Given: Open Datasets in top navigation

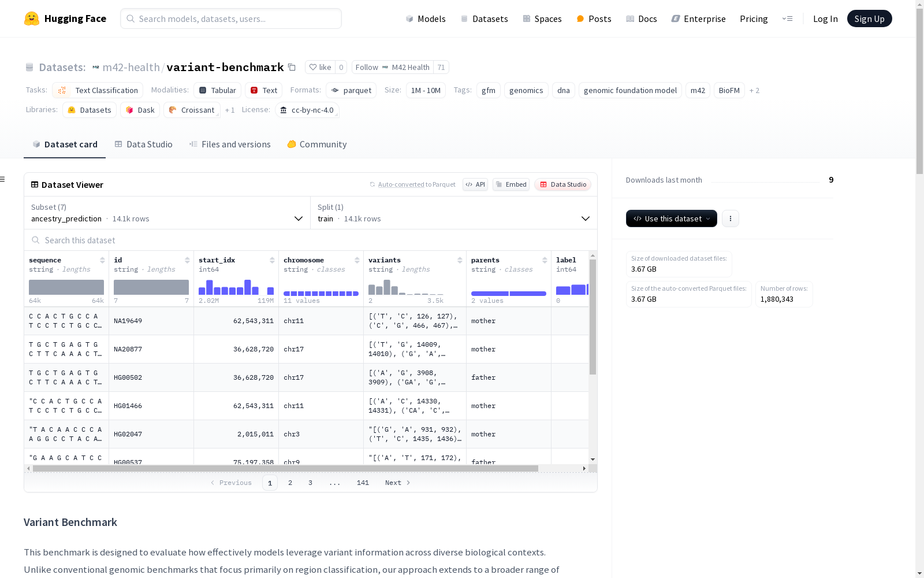Looking at the screenshot, I should click(484, 18).
